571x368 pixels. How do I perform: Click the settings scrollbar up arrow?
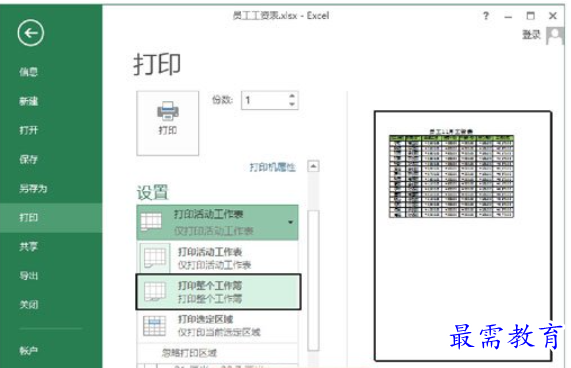click(313, 166)
